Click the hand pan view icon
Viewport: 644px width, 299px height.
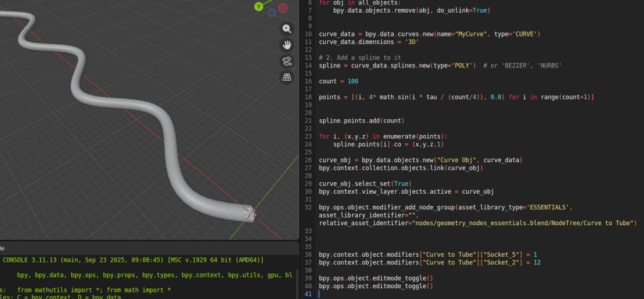click(x=287, y=45)
